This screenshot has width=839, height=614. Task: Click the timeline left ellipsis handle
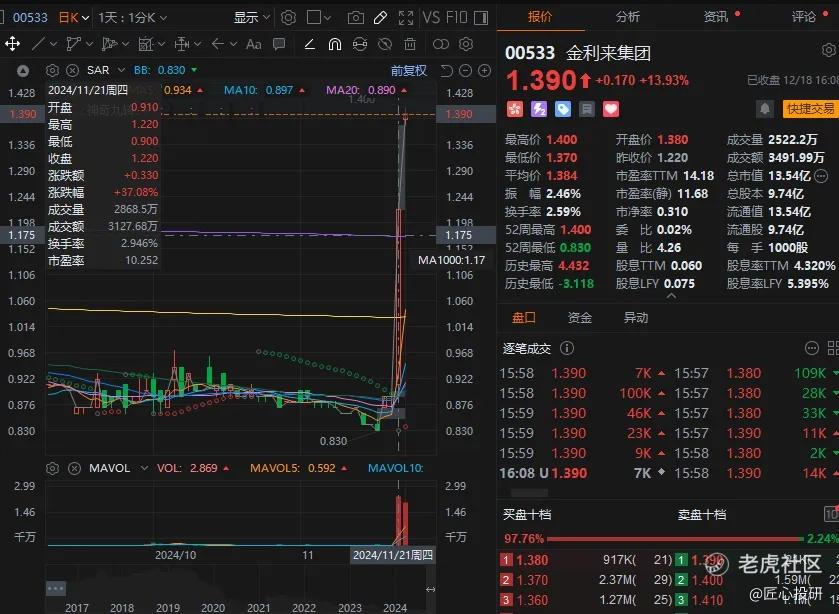pyautogui.click(x=56, y=588)
